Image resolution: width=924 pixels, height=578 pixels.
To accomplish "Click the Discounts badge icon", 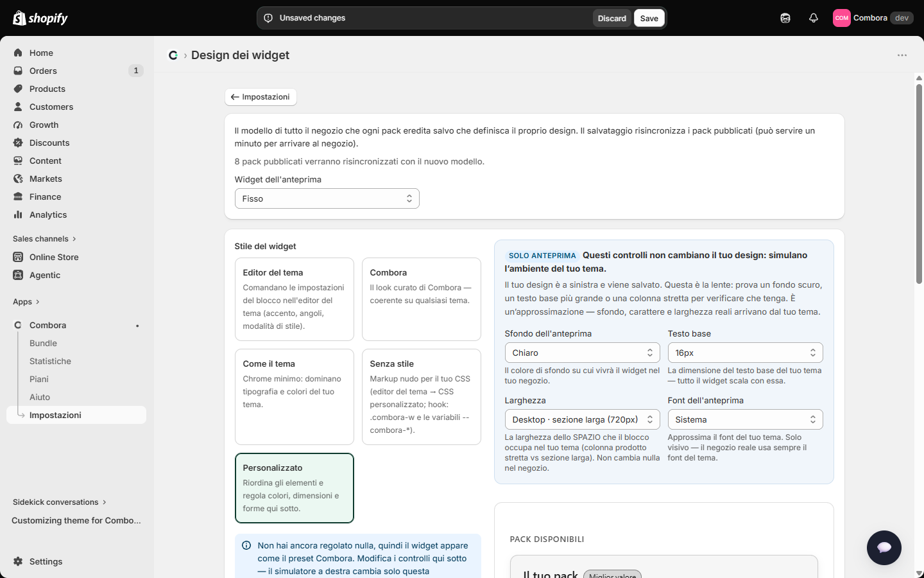I will (x=18, y=143).
